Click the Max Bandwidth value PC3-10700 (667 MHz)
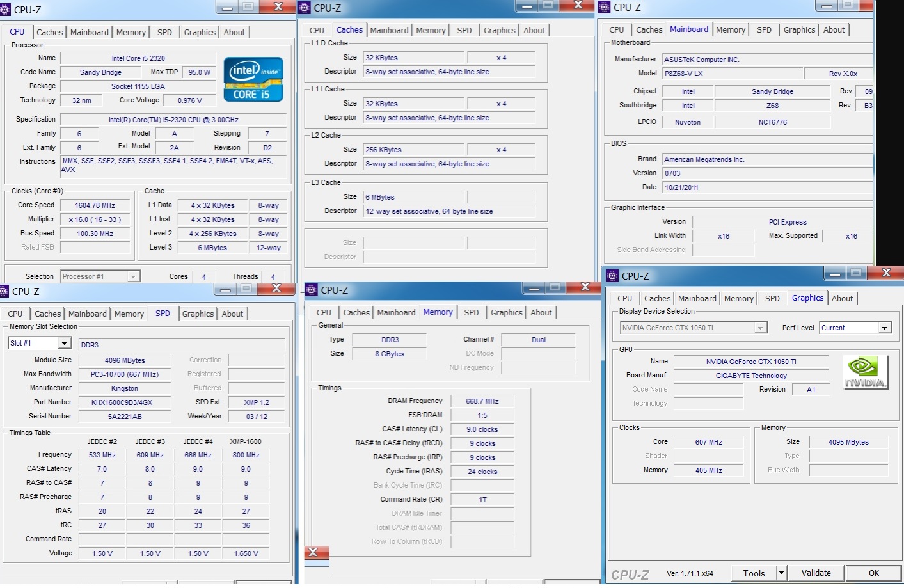The image size is (904, 588). pyautogui.click(x=125, y=374)
